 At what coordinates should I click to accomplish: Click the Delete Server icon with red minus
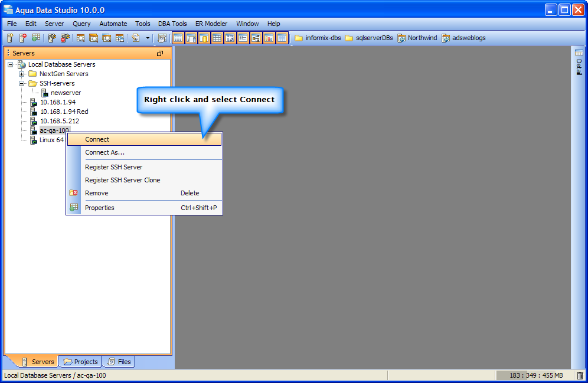pos(23,38)
